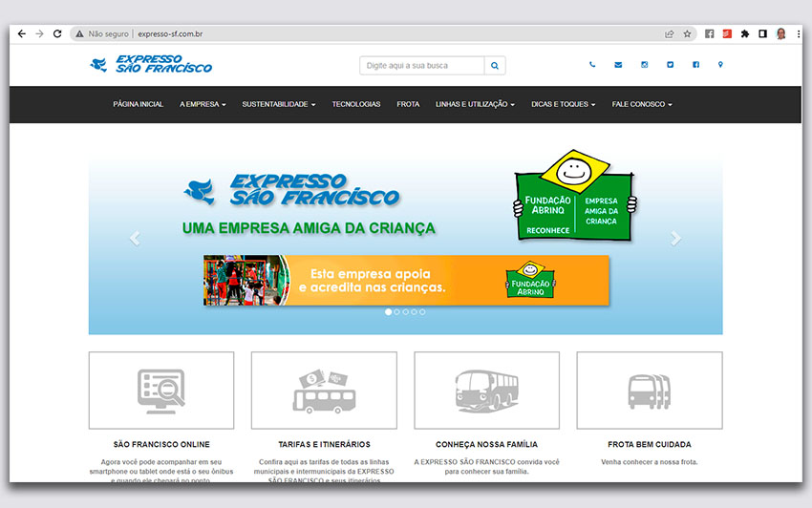Click the TARIFAS E ITINERÁRIOS heading
Screen dimensions: 812x508
324,444
